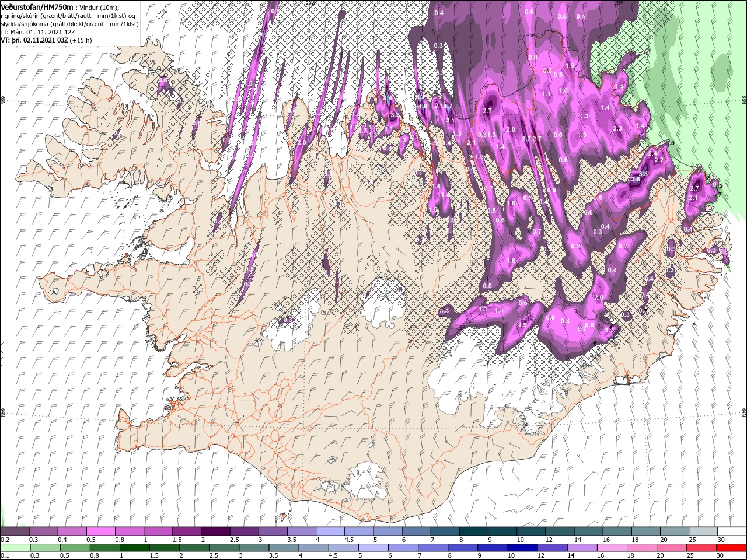Pick the lavender swatch at 4 in the purple scale
This screenshot has width=747, height=560.
pos(330,531)
